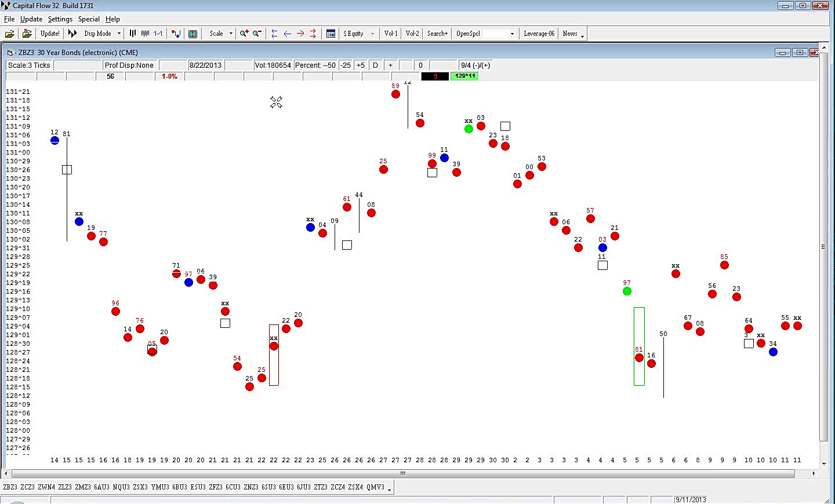Click the calendar table icon
This screenshot has height=504, width=835.
pyautogui.click(x=331, y=34)
